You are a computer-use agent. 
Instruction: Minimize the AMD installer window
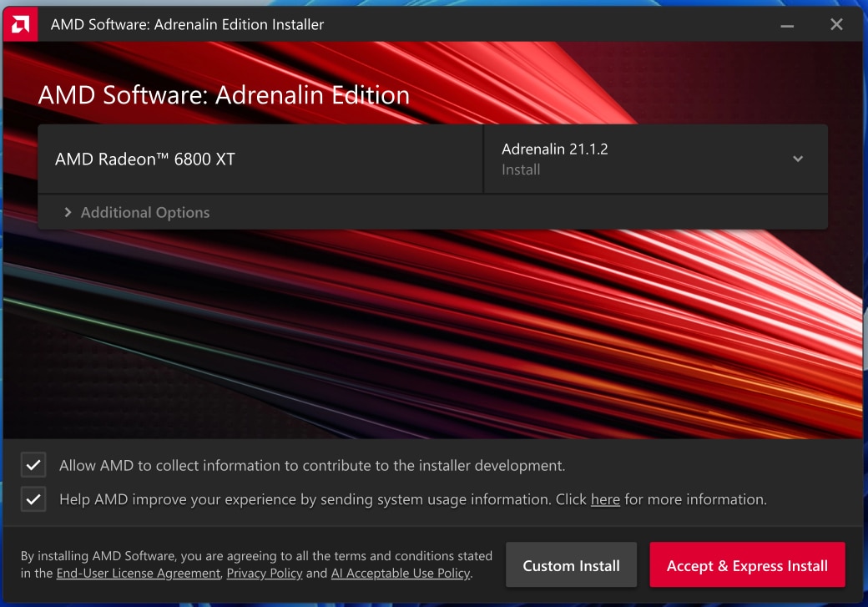click(787, 25)
